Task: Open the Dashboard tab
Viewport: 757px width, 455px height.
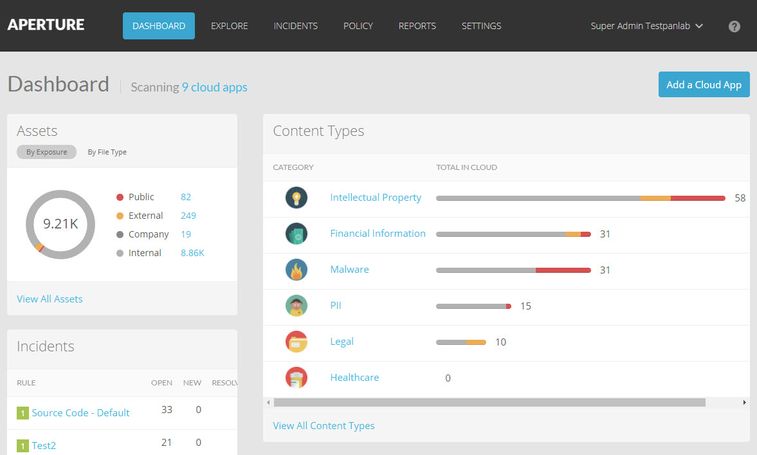Action: pos(159,26)
